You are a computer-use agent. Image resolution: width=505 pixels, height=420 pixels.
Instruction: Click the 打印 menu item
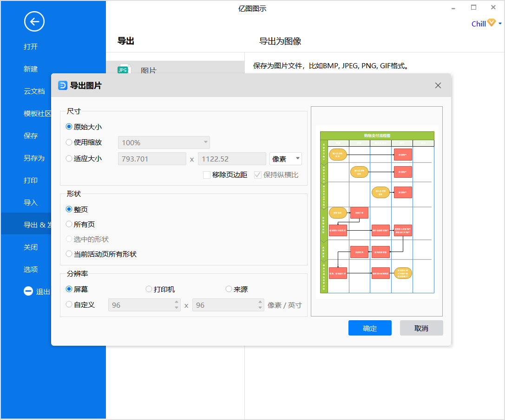pos(31,180)
